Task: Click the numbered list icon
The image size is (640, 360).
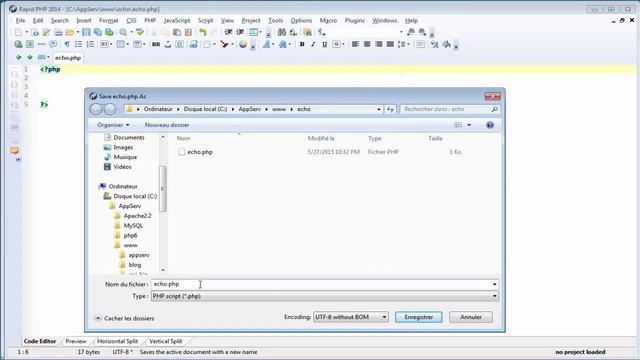Action: click(90, 44)
